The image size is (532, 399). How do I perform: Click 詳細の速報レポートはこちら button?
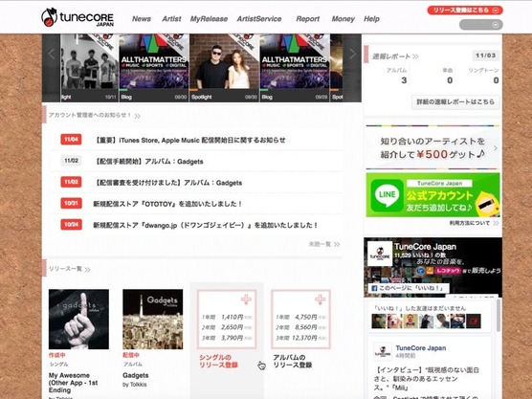[x=455, y=101]
